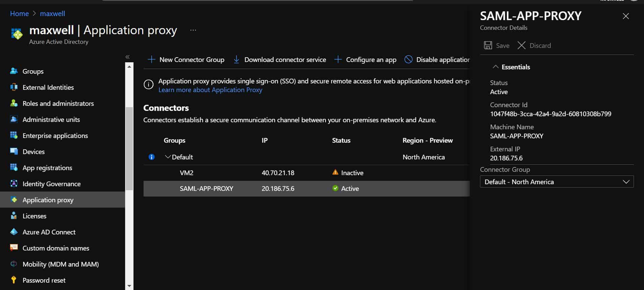Collapse the Essentials section
This screenshot has height=290, width=644.
point(495,67)
